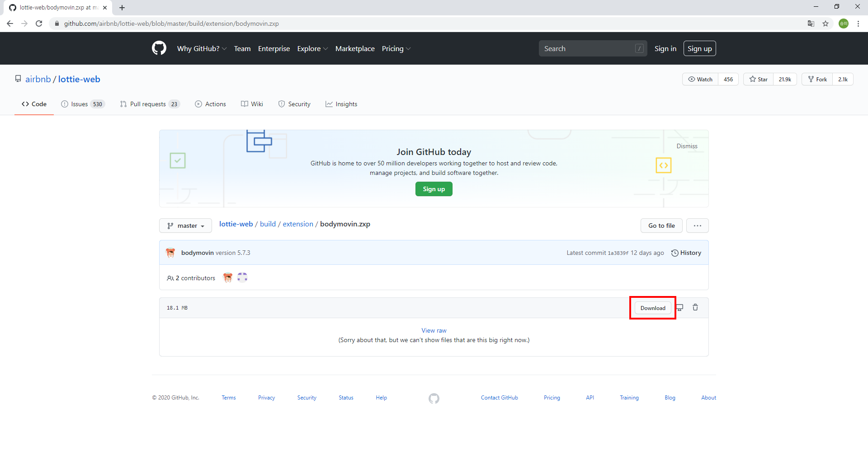Bookmark this page with the star icon

tap(826, 23)
